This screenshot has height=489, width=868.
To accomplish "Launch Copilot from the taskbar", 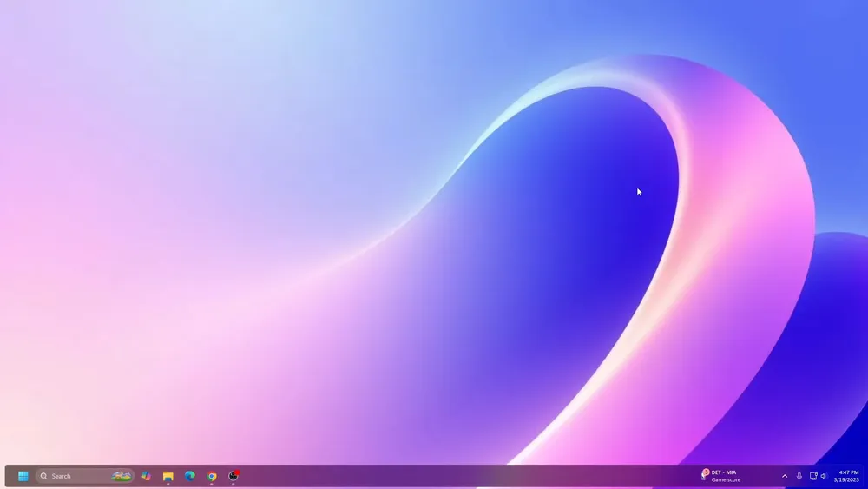I will 146,476.
